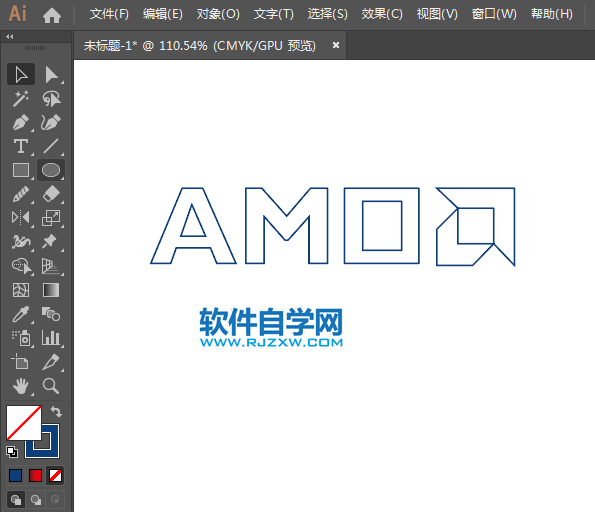Activate the Hand tool
Viewport: 595px width, 512px height.
[21, 386]
